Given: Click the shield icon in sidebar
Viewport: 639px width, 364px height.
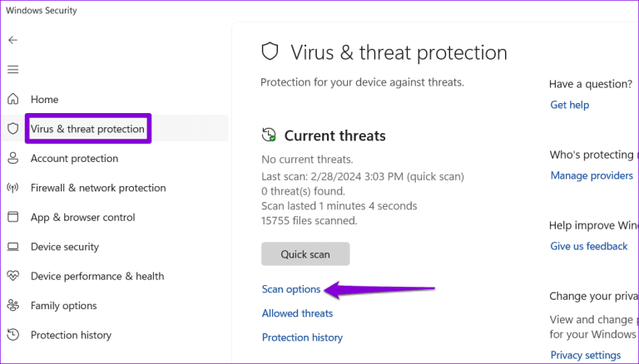Looking at the screenshot, I should click(13, 129).
